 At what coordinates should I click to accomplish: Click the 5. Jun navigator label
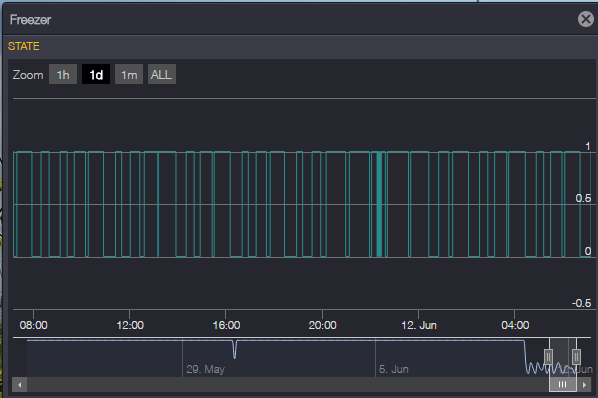pos(394,369)
